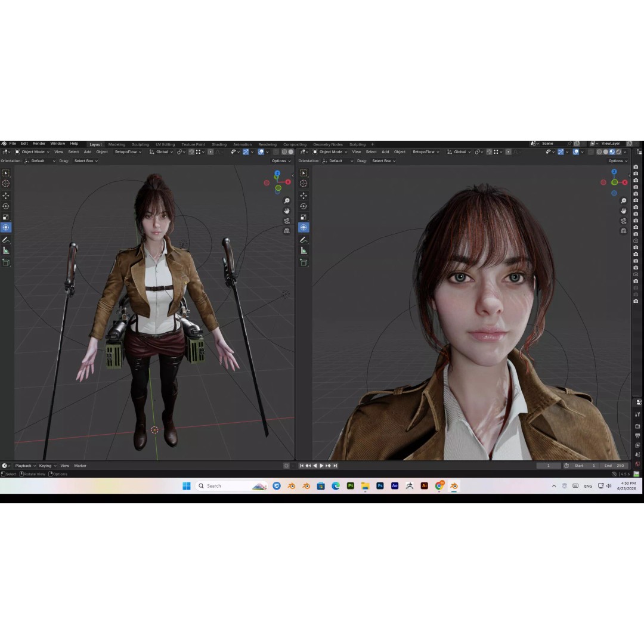The width and height of the screenshot is (644, 644).
Task: Click the Blender logo menu icon
Action: [x=4, y=143]
